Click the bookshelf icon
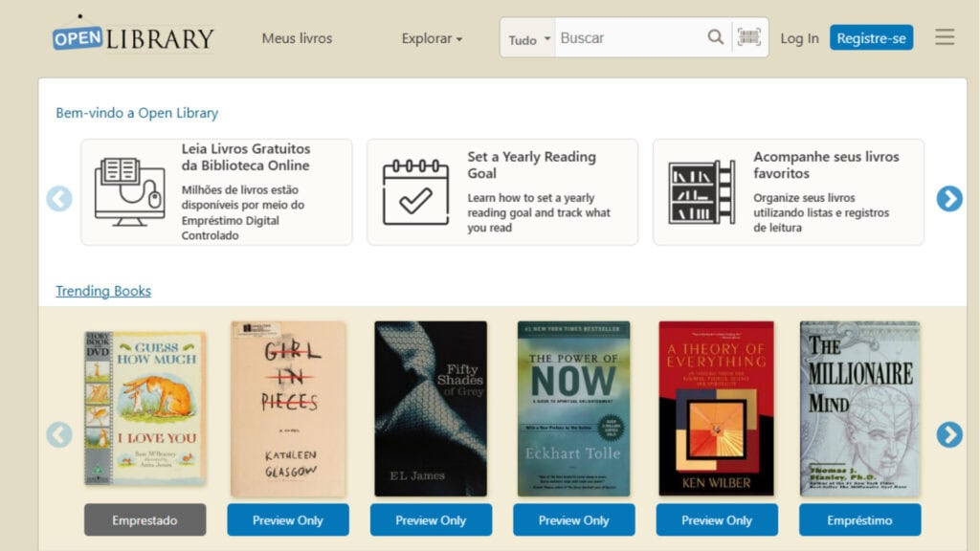 pyautogui.click(x=702, y=191)
